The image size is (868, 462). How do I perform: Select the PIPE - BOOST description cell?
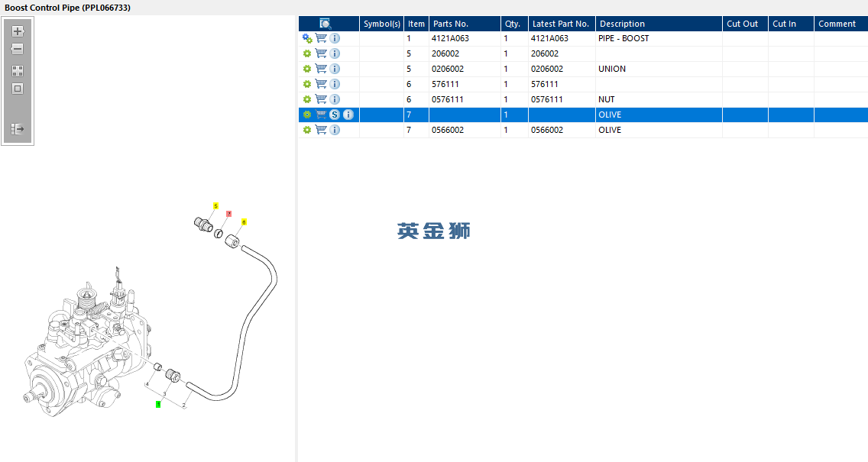point(659,38)
